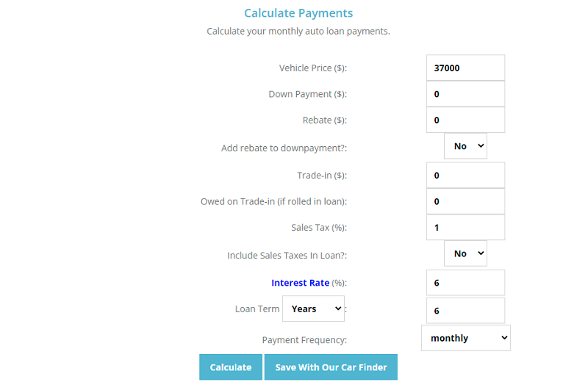Expand the Payment Frequency monthly dropdown

pyautogui.click(x=465, y=338)
